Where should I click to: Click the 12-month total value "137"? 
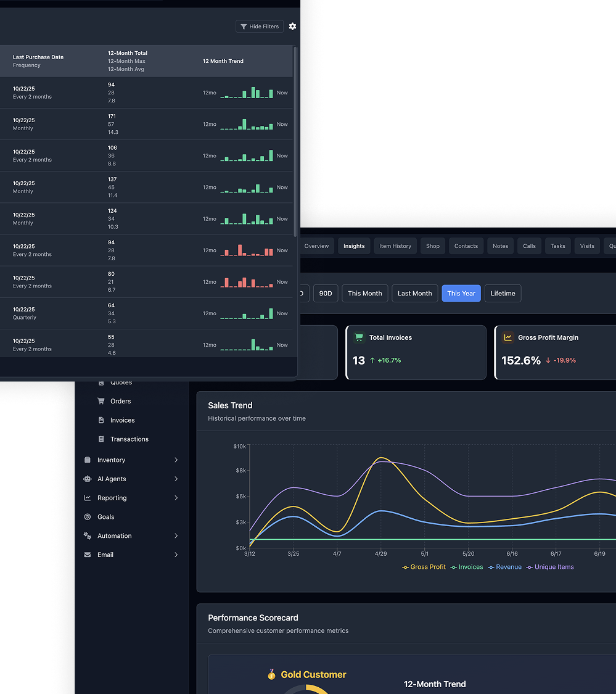(112, 180)
